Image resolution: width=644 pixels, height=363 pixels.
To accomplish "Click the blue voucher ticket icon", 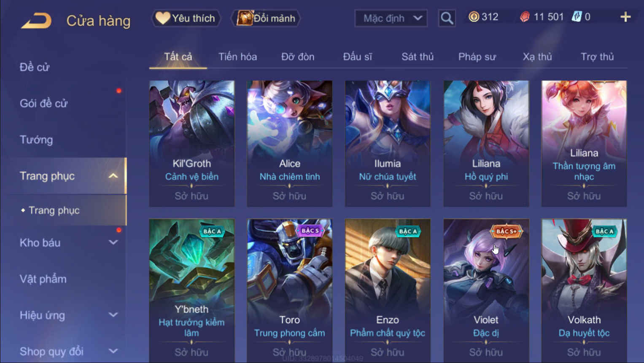I will pos(577,17).
